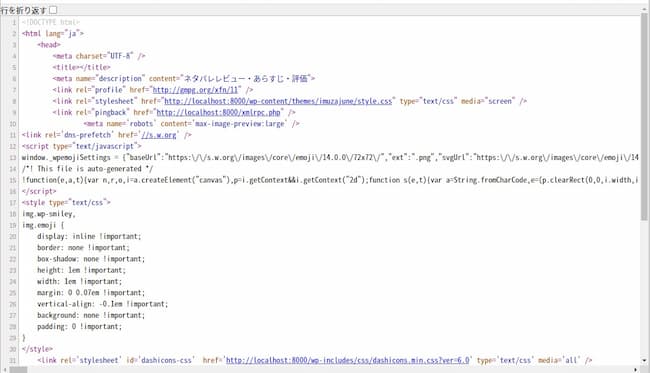650x373 pixels.
Task: Click the meta description content text
Action: [x=246, y=79]
